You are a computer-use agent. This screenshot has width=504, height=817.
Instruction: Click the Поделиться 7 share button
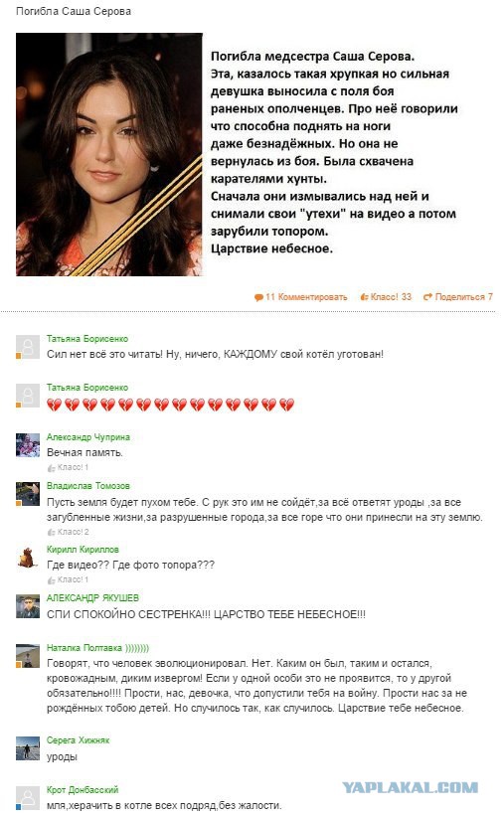pyautogui.click(x=457, y=297)
